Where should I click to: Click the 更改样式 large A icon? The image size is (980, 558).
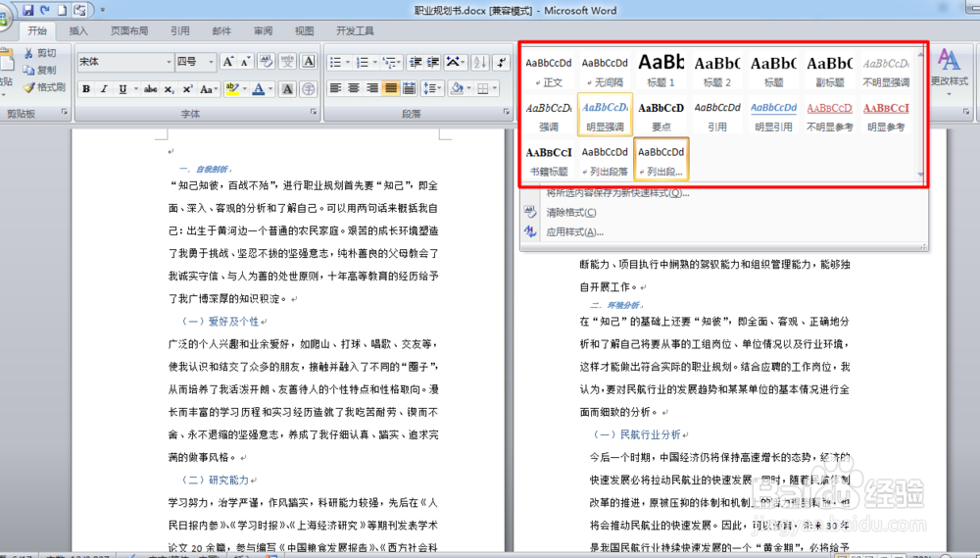[x=949, y=60]
